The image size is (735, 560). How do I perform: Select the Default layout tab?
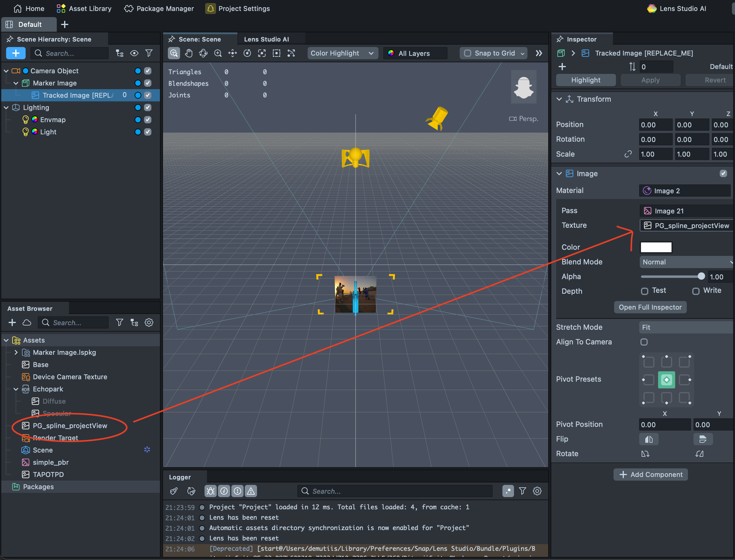pos(29,25)
